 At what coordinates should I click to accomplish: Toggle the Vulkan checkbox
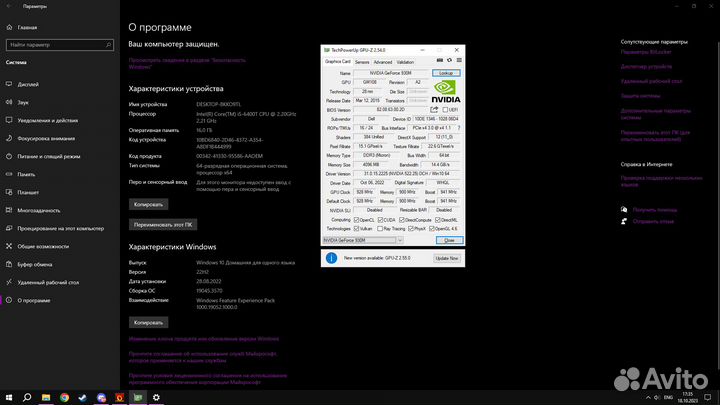[x=356, y=228]
